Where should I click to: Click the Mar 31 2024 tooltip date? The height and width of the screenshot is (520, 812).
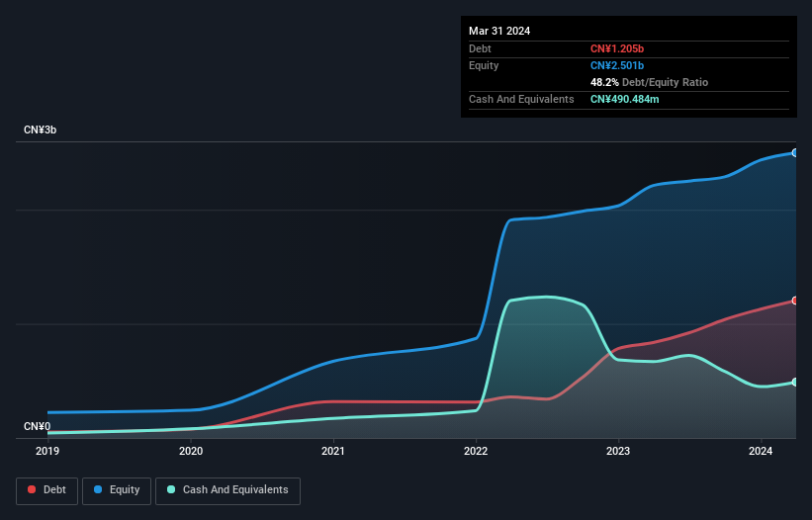[x=499, y=31]
